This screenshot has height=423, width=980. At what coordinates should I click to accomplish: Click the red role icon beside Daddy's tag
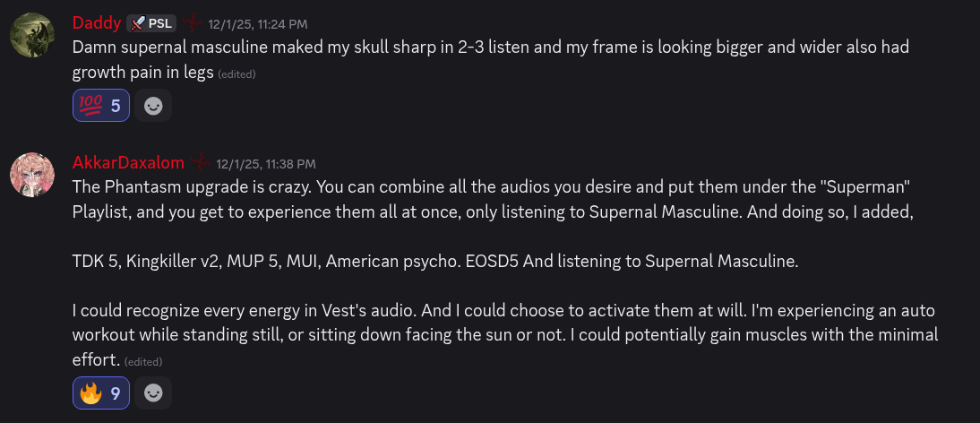(x=192, y=23)
